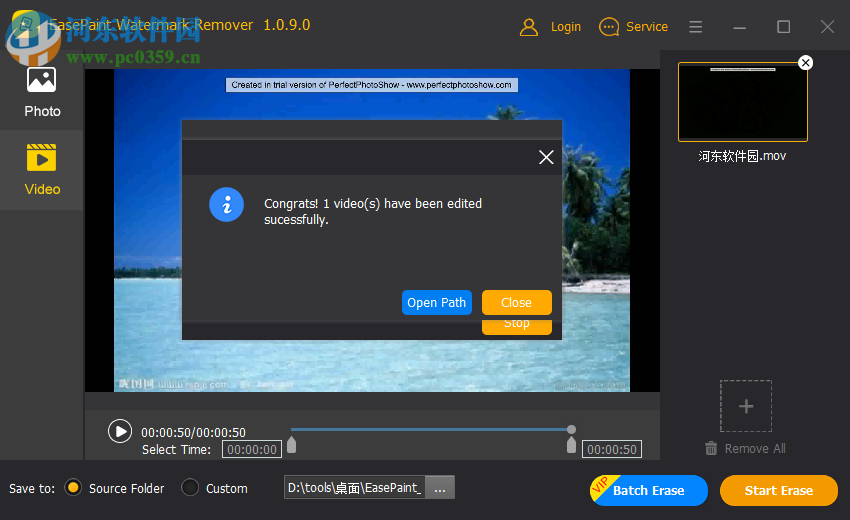Click the Service chat bubble icon
850x520 pixels.
click(609, 27)
